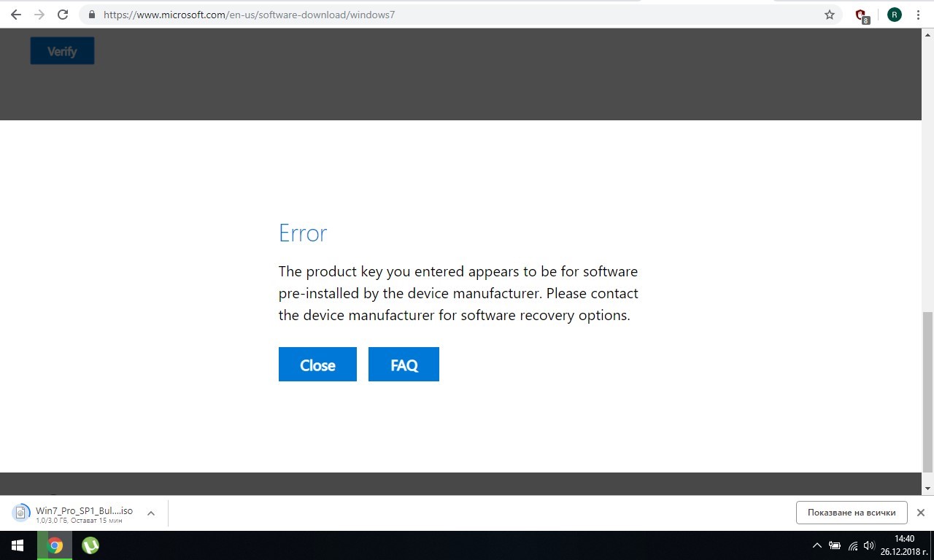Screen dimensions: 934x560
Task: Click the Error heading text
Action: pos(303,233)
